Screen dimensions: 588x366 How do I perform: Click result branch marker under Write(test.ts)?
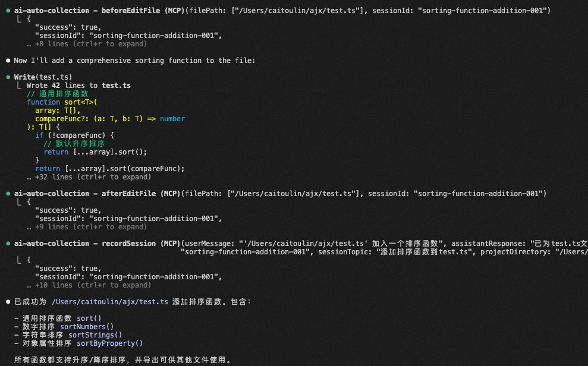click(x=20, y=86)
